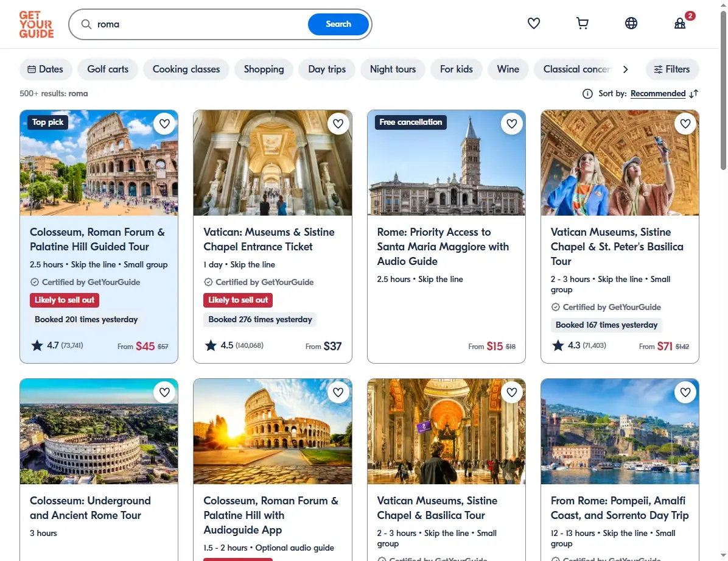The height and width of the screenshot is (561, 728).
Task: Select the Wine category chip
Action: pyautogui.click(x=508, y=69)
